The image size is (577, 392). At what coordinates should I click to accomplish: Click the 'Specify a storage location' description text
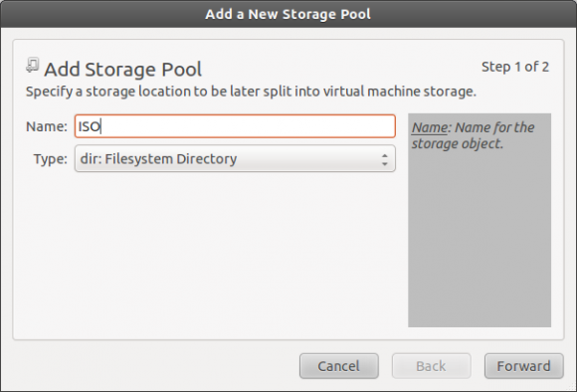coord(251,92)
